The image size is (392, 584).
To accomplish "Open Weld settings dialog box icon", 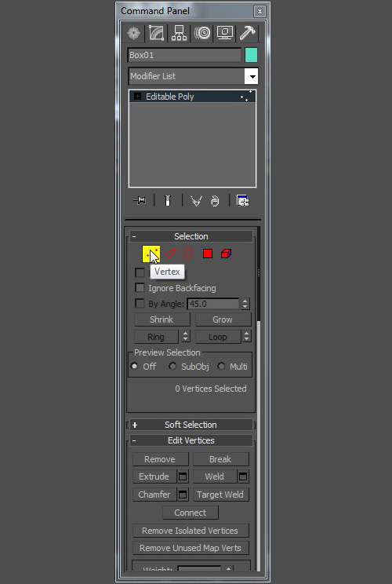I will [243, 476].
